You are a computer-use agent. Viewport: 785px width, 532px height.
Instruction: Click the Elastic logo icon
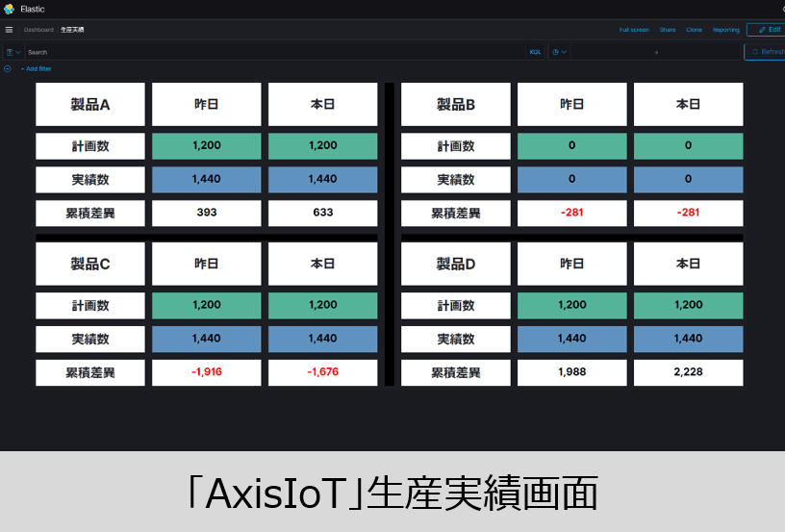click(9, 9)
